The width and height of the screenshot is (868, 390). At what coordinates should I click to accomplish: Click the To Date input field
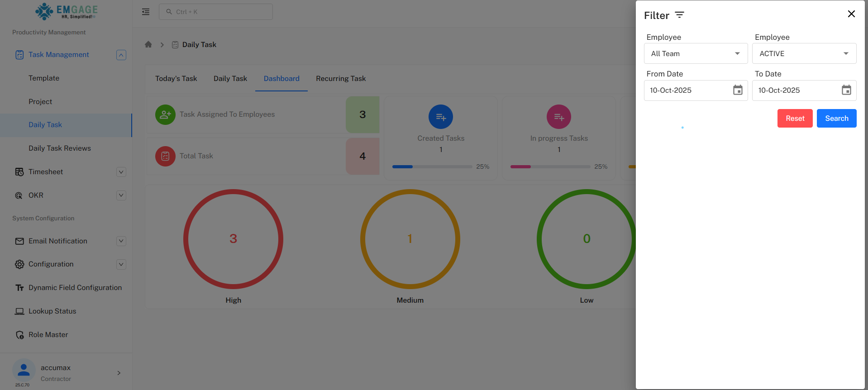click(x=804, y=90)
